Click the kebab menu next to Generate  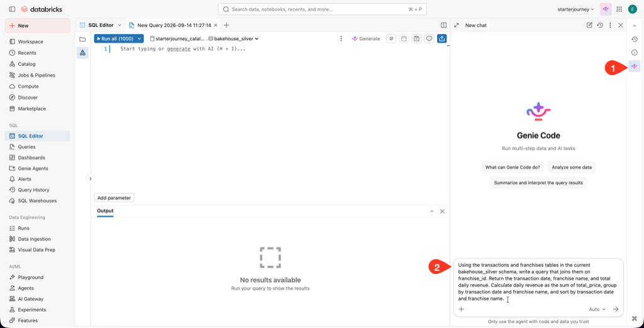pyautogui.click(x=341, y=38)
